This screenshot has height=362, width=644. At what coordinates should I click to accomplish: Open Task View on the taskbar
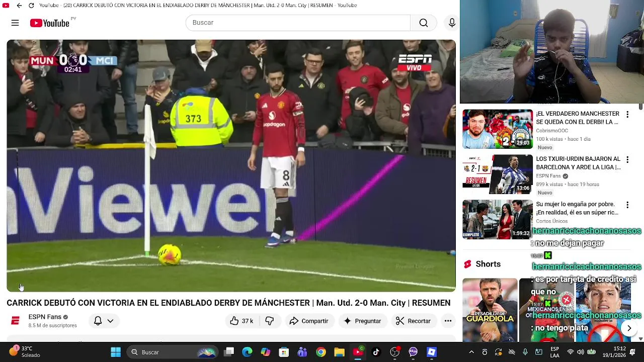[x=229, y=352]
